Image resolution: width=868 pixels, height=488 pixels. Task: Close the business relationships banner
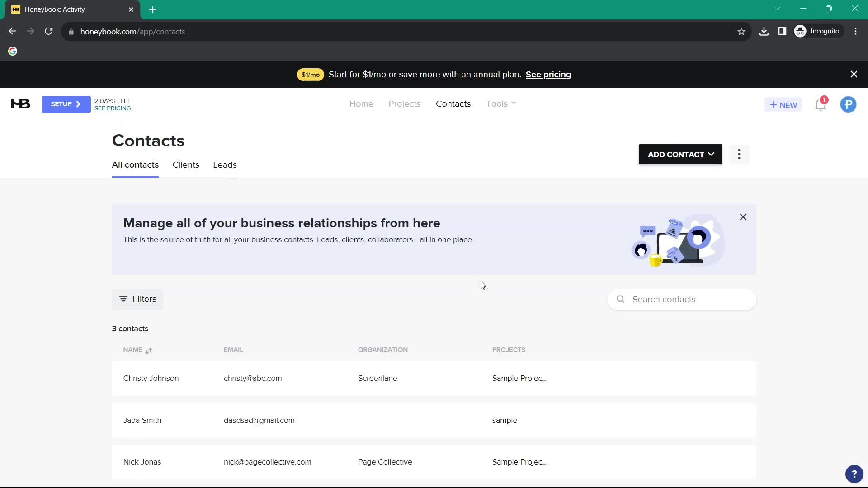(x=743, y=217)
